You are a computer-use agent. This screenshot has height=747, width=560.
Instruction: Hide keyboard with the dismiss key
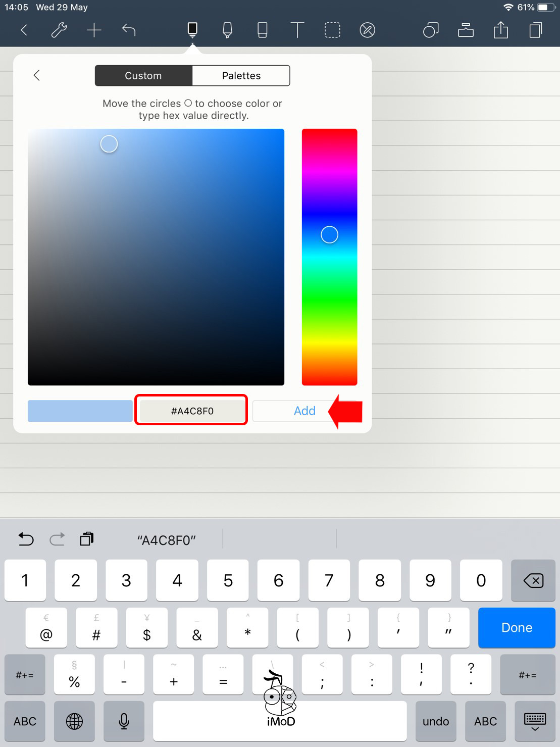pos(535,721)
